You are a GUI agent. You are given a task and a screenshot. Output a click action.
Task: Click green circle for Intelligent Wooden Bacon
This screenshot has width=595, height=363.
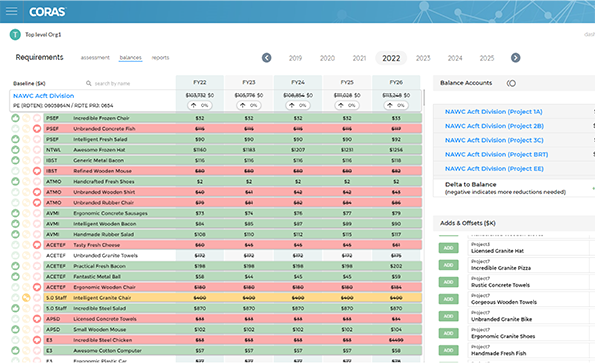(15, 224)
